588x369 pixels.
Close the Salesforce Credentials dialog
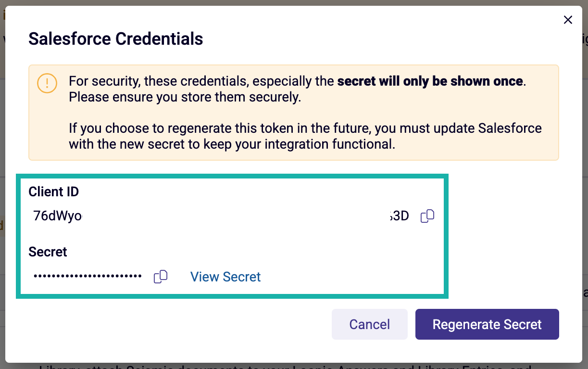568,20
